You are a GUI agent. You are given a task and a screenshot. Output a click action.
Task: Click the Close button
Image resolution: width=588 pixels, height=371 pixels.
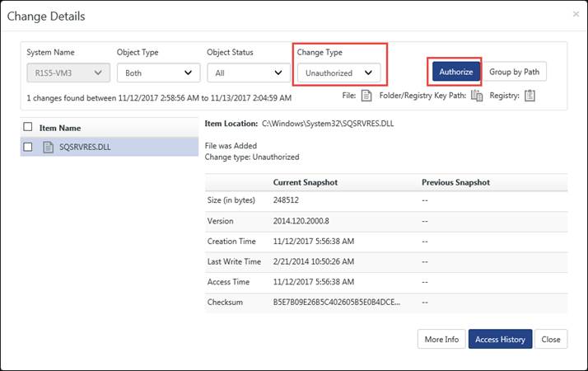(551, 339)
